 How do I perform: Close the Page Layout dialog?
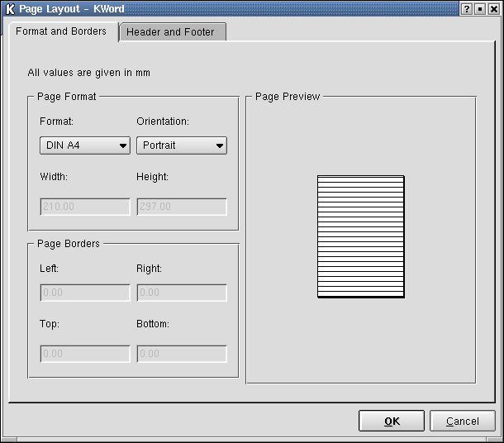[x=494, y=9]
